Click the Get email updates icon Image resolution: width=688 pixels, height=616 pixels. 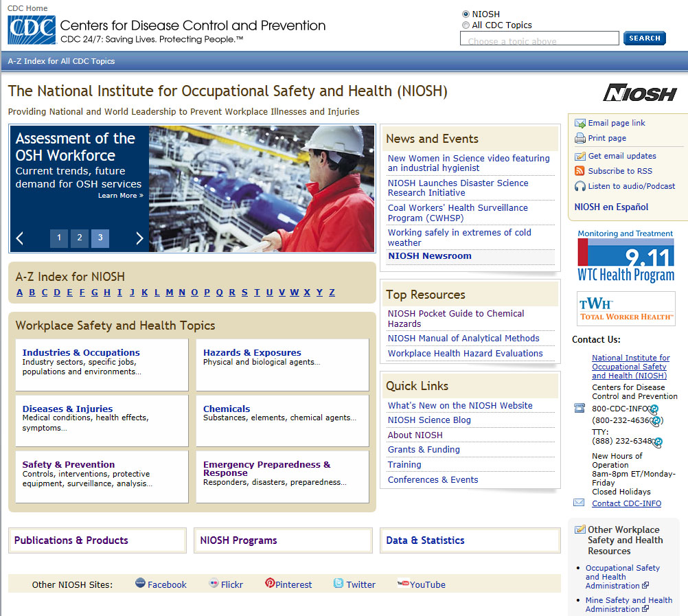tap(580, 156)
